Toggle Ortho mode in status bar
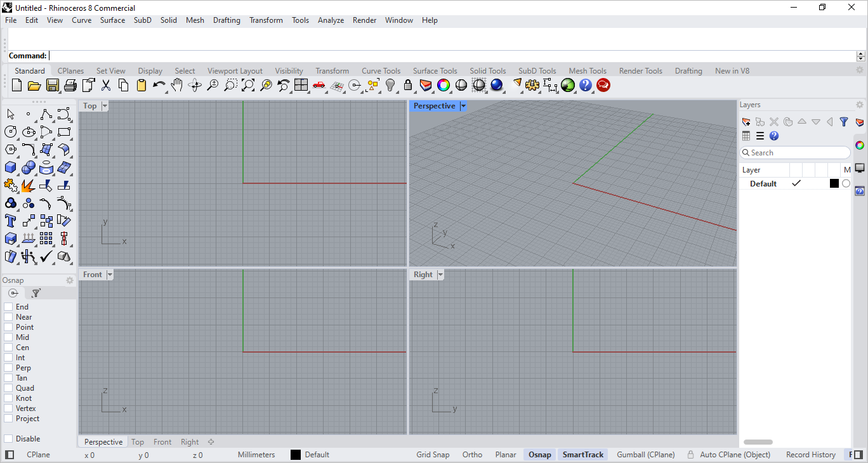Screen dimensions: 868x463 pyautogui.click(x=472, y=455)
